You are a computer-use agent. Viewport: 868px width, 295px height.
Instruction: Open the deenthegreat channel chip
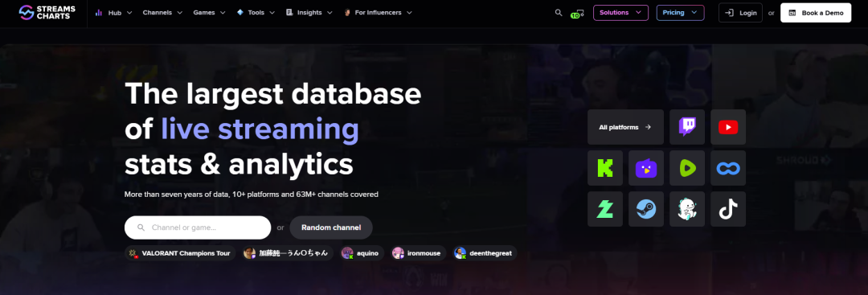(x=485, y=253)
